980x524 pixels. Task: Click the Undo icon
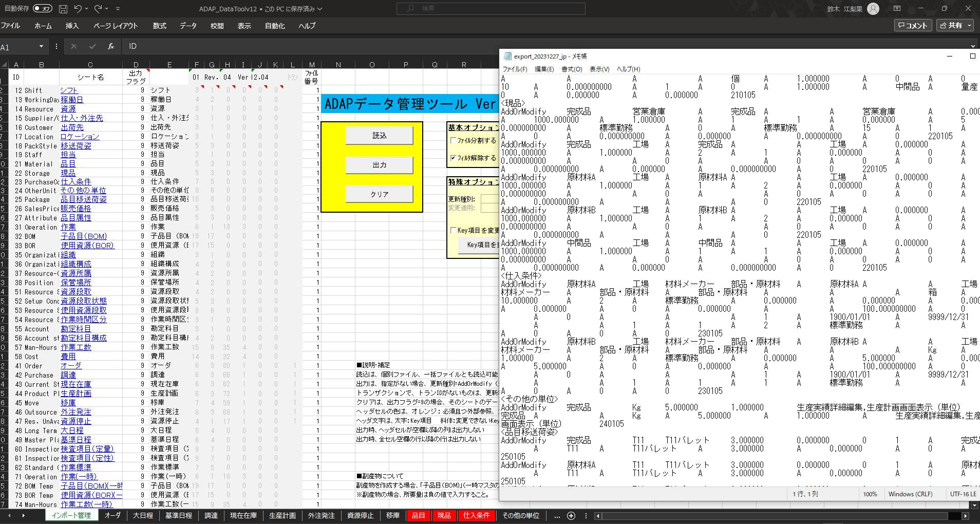tap(78, 9)
